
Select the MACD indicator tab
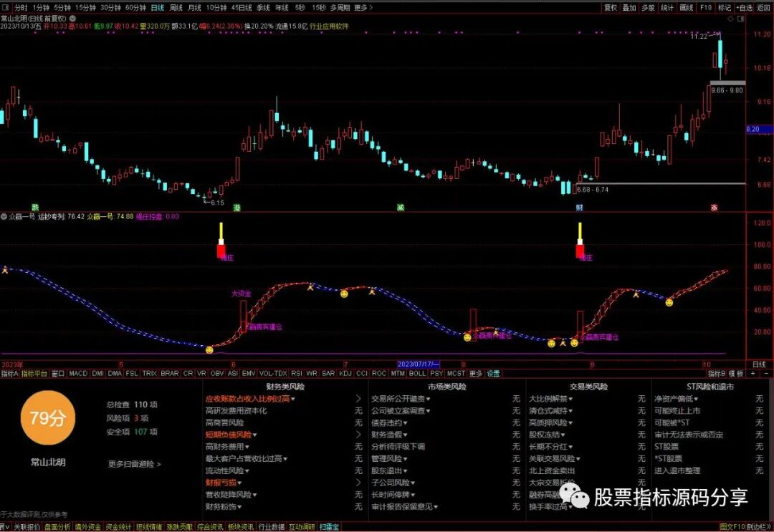point(78,374)
